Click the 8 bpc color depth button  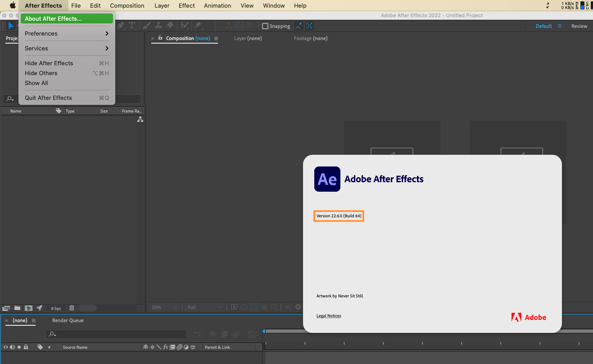(56, 308)
